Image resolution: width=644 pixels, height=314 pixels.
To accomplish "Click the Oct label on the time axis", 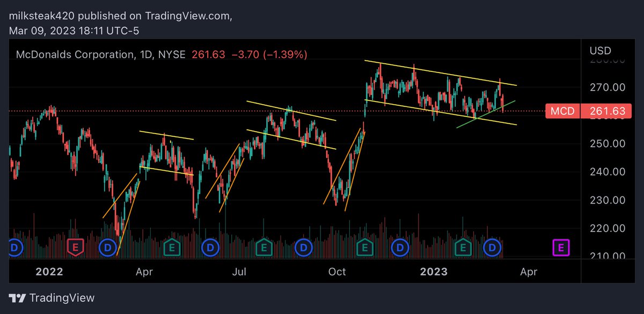I will 338,272.
